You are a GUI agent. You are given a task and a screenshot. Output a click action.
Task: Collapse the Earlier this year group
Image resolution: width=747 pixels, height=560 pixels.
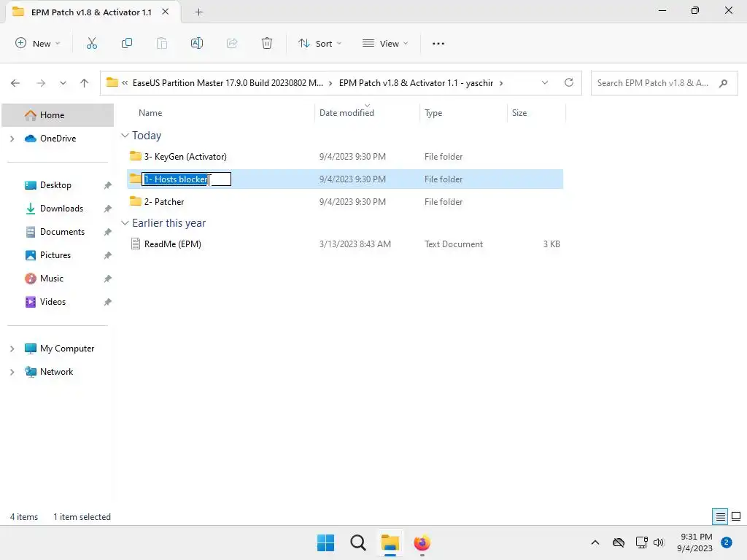pos(125,223)
